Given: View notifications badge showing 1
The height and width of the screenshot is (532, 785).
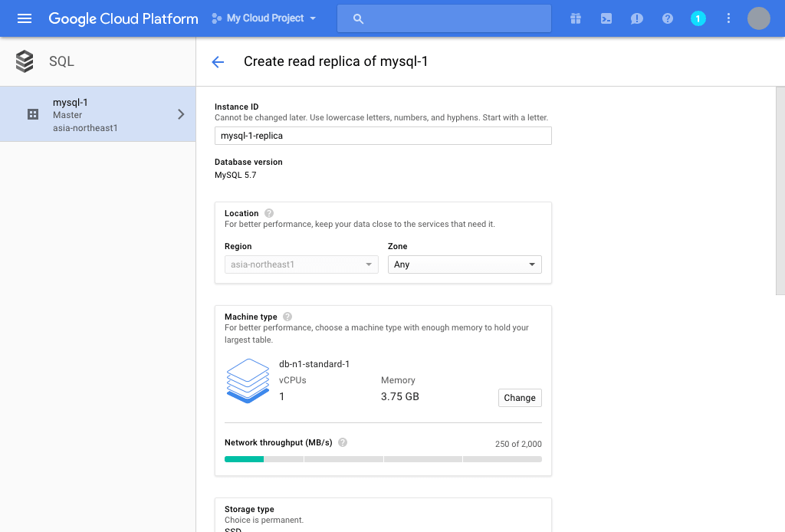Looking at the screenshot, I should click(x=698, y=18).
